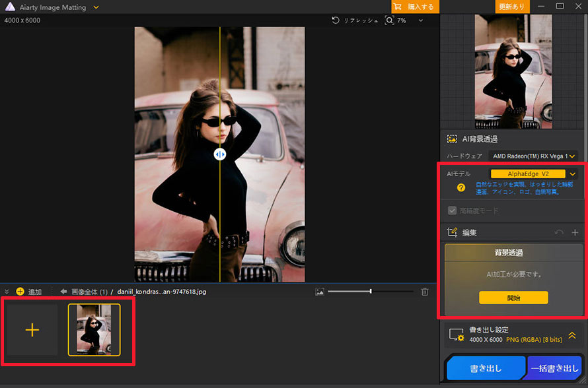Click the undo arrow in edit section
The image size is (588, 388).
(x=559, y=232)
